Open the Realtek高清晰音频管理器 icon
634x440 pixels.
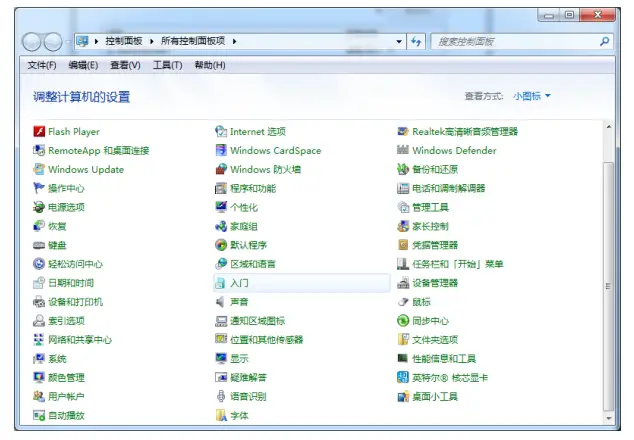click(403, 131)
